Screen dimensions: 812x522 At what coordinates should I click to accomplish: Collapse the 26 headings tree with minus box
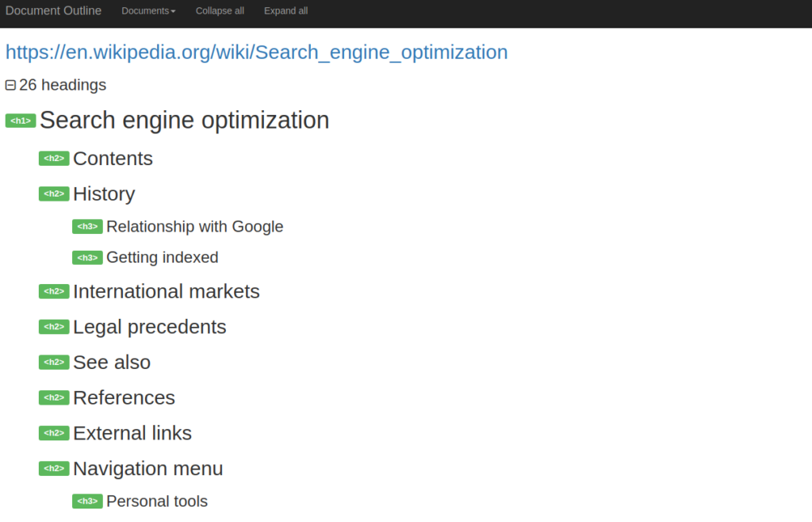click(x=10, y=85)
